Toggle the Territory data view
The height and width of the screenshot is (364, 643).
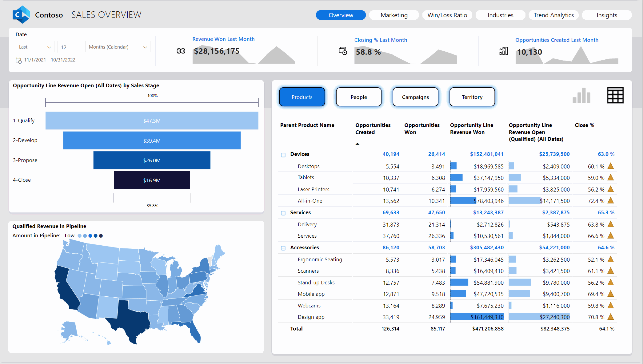point(472,97)
